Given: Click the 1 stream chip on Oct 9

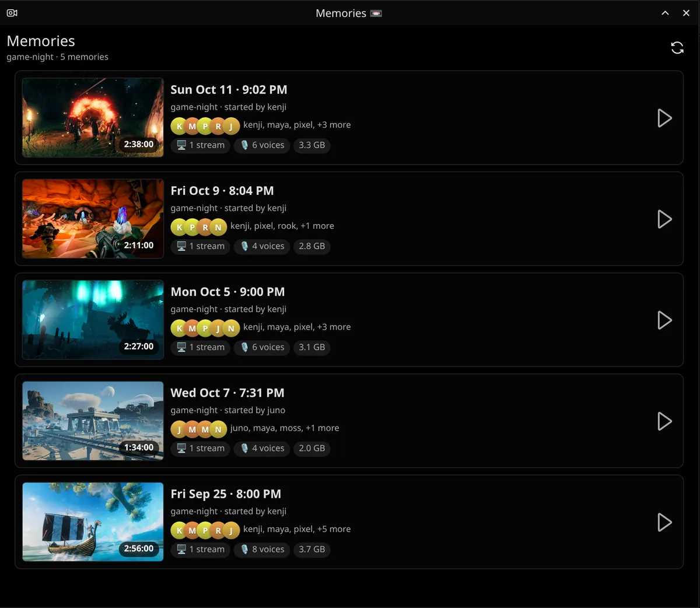Looking at the screenshot, I should click(x=201, y=246).
